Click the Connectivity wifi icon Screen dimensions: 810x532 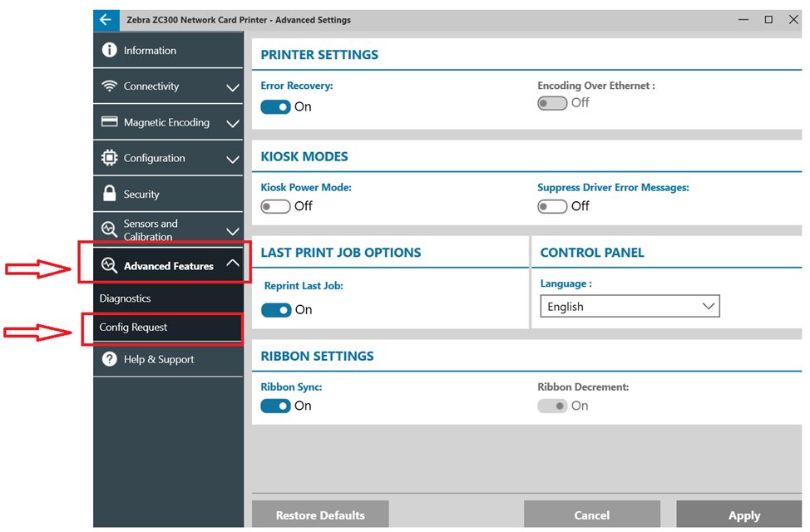pos(109,86)
